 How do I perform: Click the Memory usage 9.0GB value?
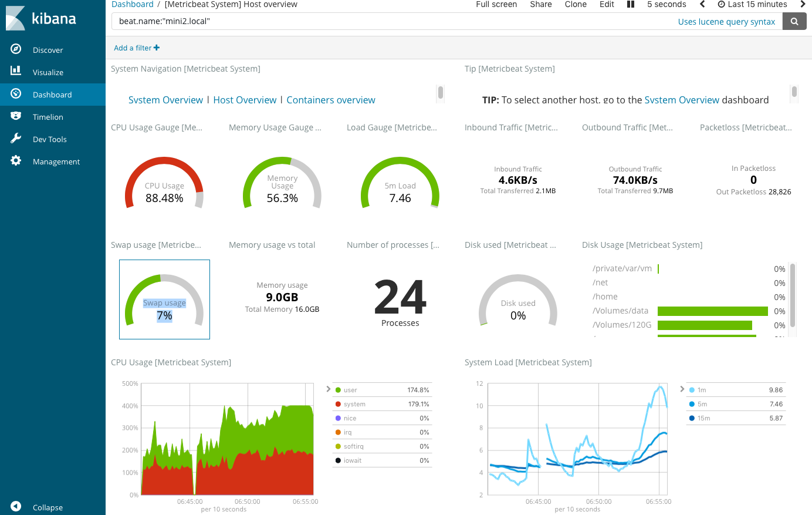[x=282, y=297]
